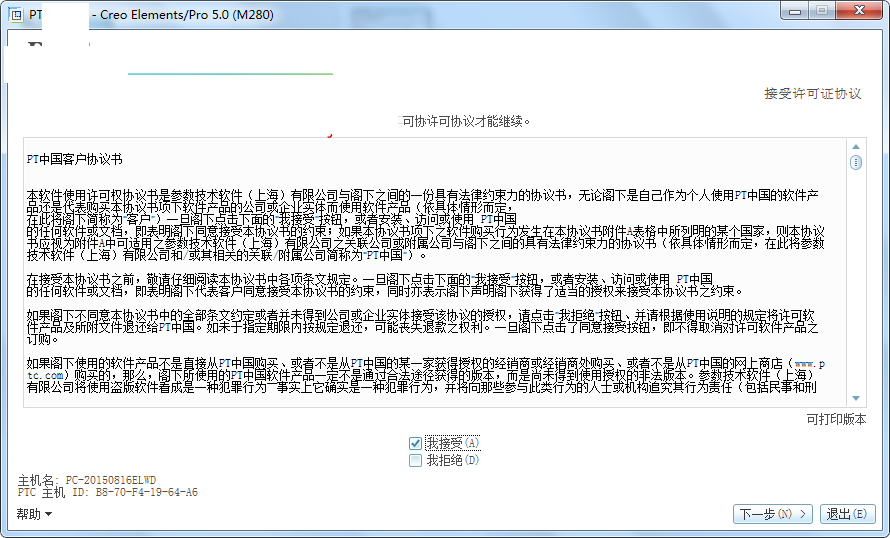Image resolution: width=890 pixels, height=538 pixels.
Task: Maximize the Creo Elements/Pro window
Action: (821, 10)
